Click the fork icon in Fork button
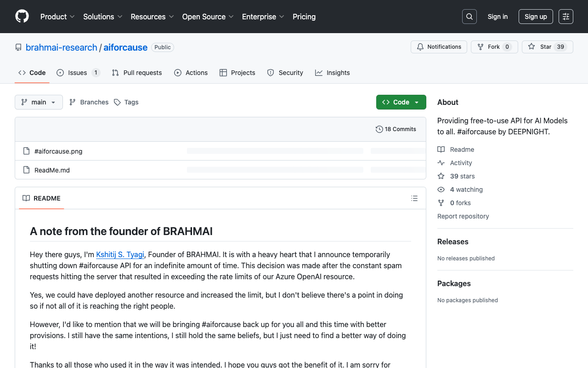 pos(481,47)
